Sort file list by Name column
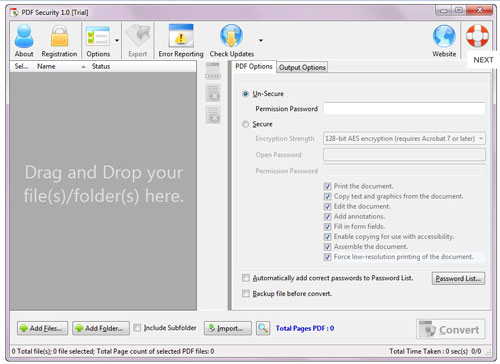Image resolution: width=500 pixels, height=364 pixels. pos(46,66)
